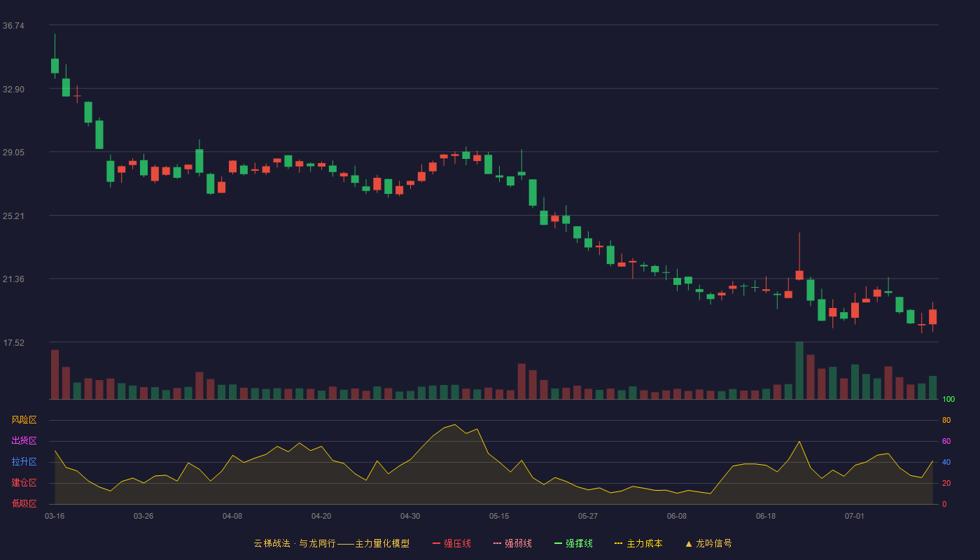Click the 32.90 price axis label

13,90
